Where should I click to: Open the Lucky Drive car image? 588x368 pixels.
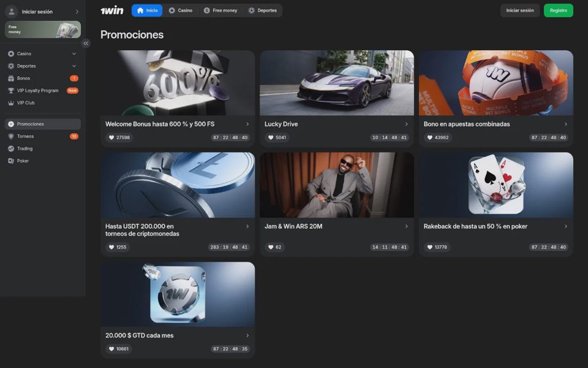point(337,83)
